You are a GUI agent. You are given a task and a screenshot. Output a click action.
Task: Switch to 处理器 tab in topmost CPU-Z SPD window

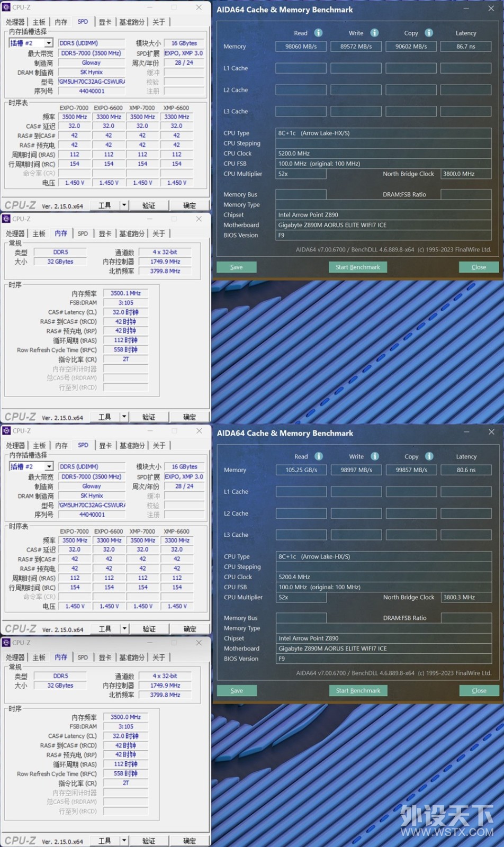point(15,22)
